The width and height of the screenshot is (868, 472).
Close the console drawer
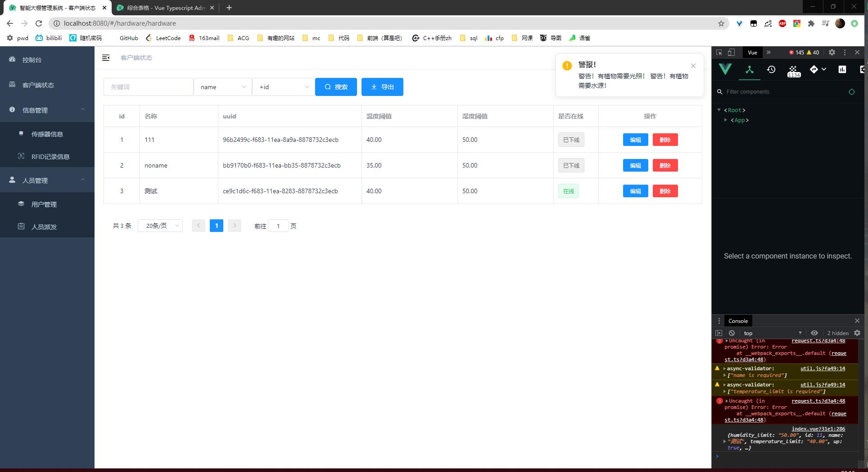(857, 321)
